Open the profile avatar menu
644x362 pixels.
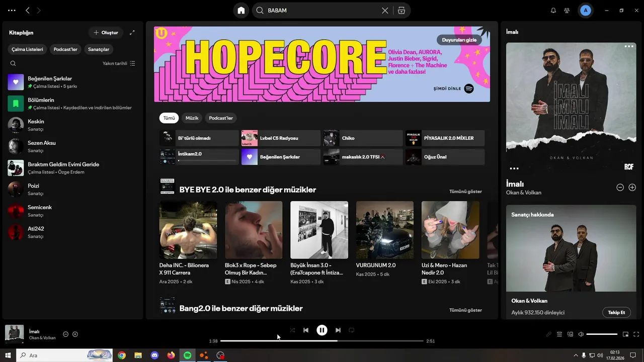(585, 11)
